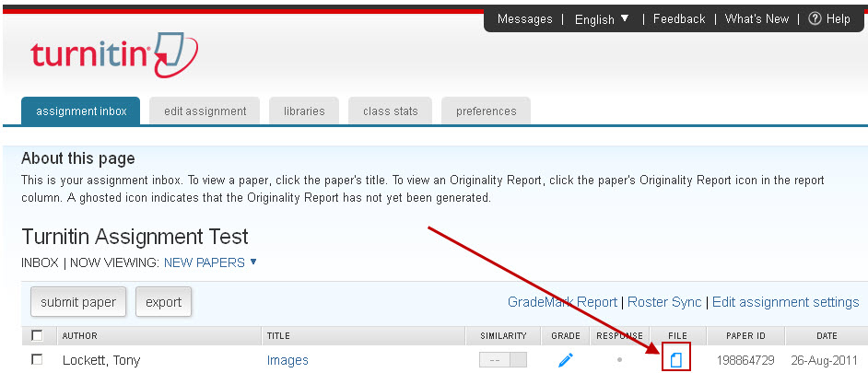Open Edit assignment settings link
Screen dimensions: 868x373
[785, 302]
